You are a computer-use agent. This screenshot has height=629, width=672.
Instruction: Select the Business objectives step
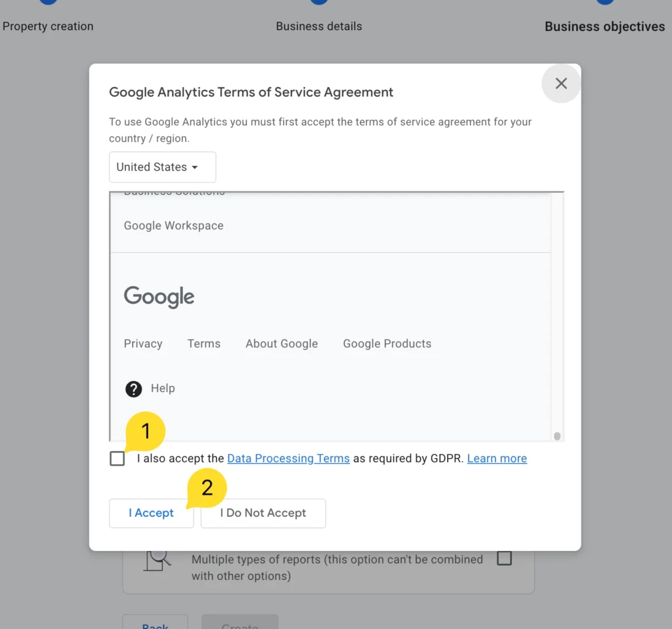[604, 26]
